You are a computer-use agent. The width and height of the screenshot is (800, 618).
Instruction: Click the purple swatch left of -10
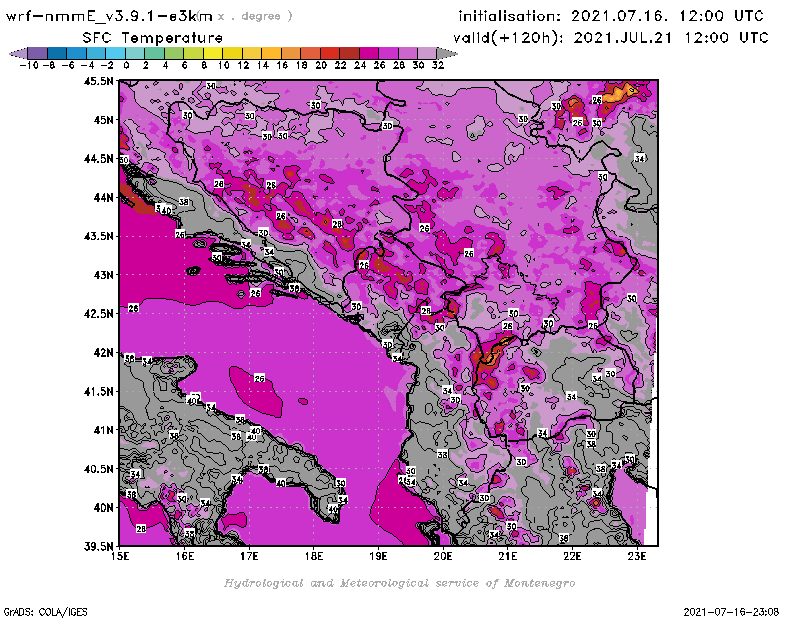coord(37,52)
